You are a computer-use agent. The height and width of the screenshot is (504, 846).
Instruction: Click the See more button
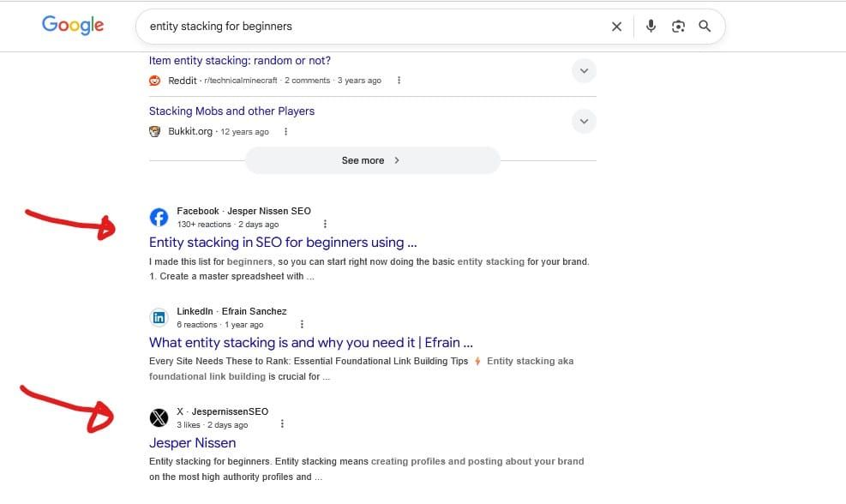pyautogui.click(x=372, y=160)
